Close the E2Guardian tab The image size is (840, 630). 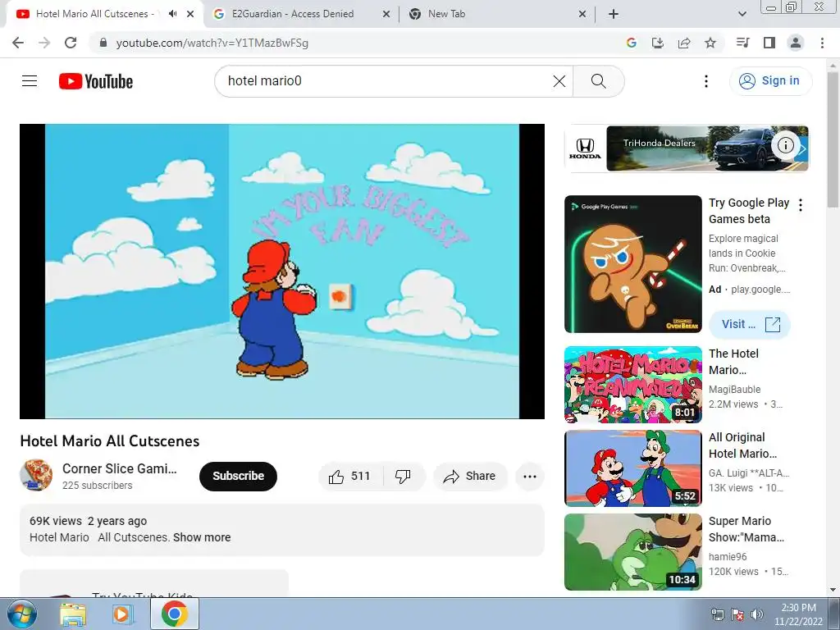[386, 15]
